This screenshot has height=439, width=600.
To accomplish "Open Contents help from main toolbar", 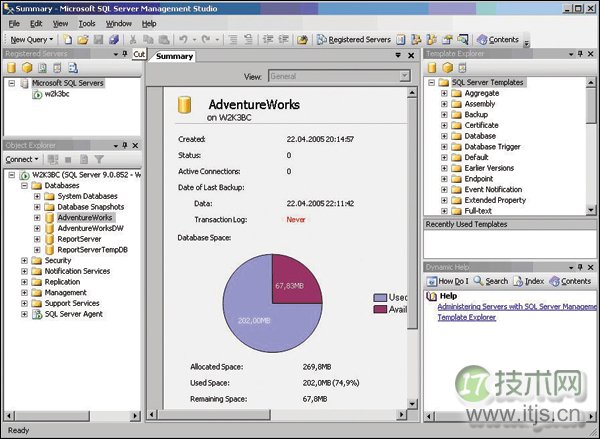I will [498, 39].
